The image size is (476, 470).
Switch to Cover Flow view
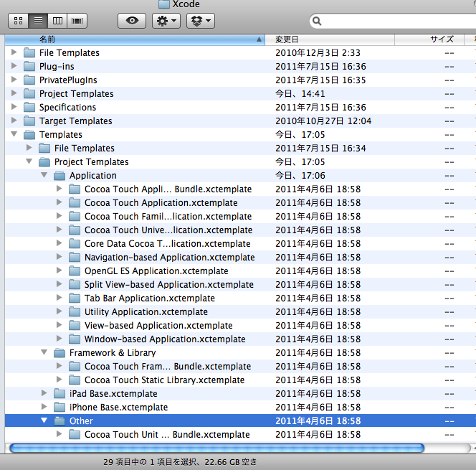point(77,21)
